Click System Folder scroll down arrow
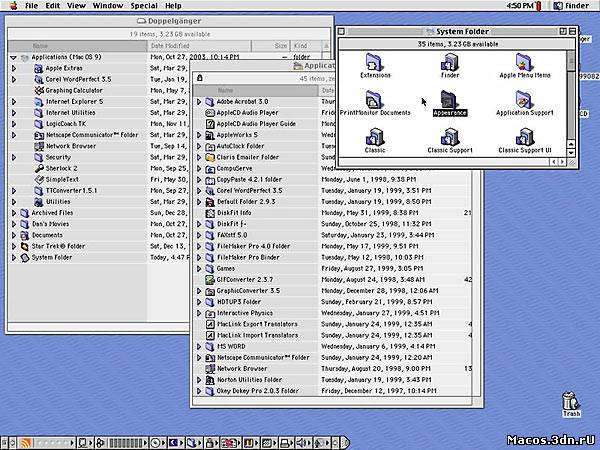Viewport: 600px width, 450px height. click(x=571, y=153)
